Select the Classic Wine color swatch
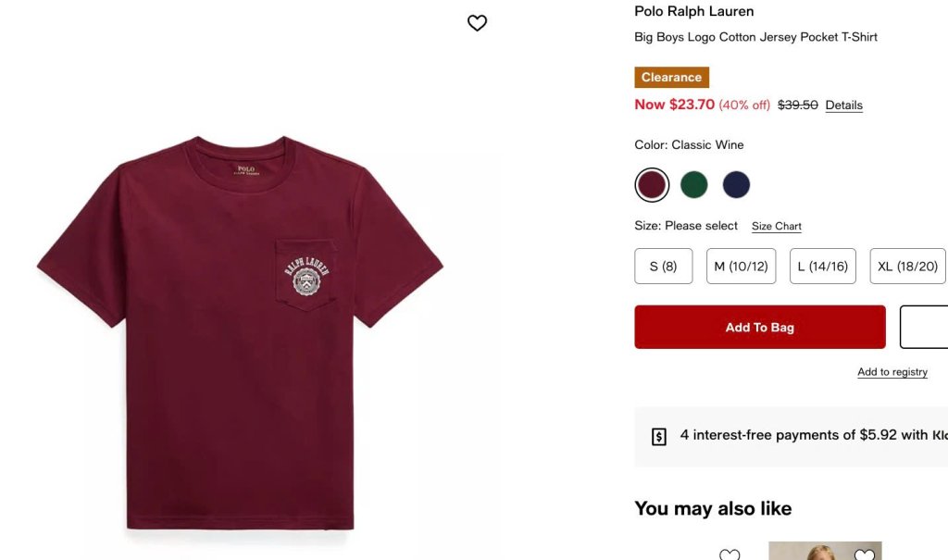 [652, 185]
